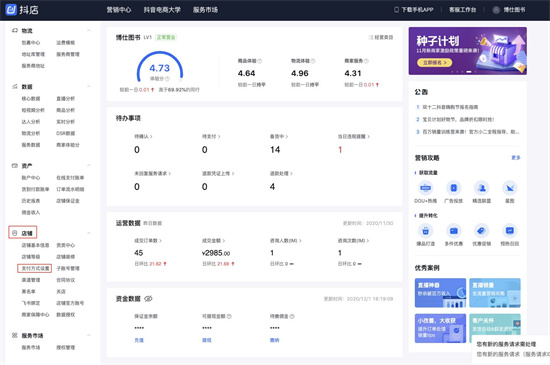Select the 星图 icon

point(510,188)
